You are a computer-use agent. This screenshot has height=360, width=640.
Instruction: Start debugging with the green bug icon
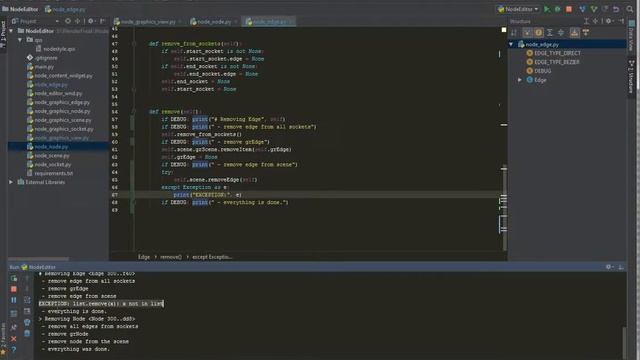(558, 9)
